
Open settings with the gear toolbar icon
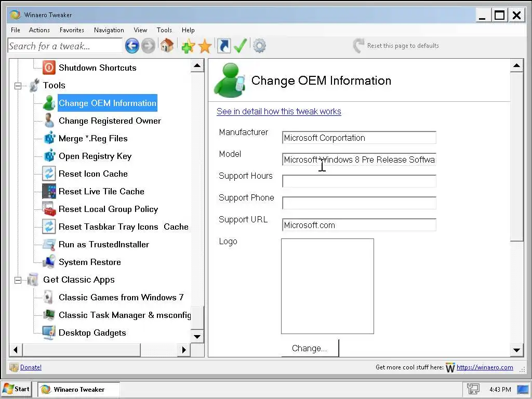pyautogui.click(x=260, y=46)
